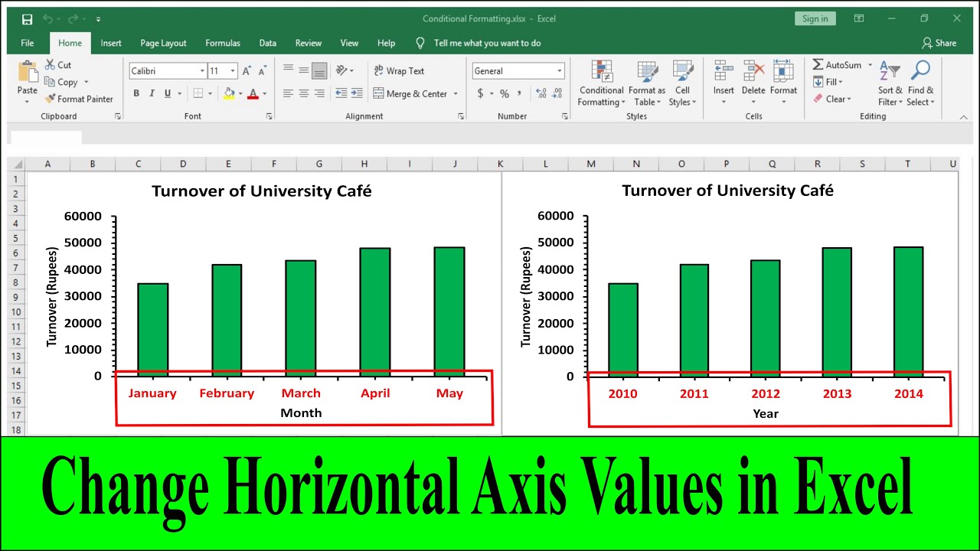Switch to the Insert ribbon tab
This screenshot has width=980, height=551.
(x=111, y=43)
